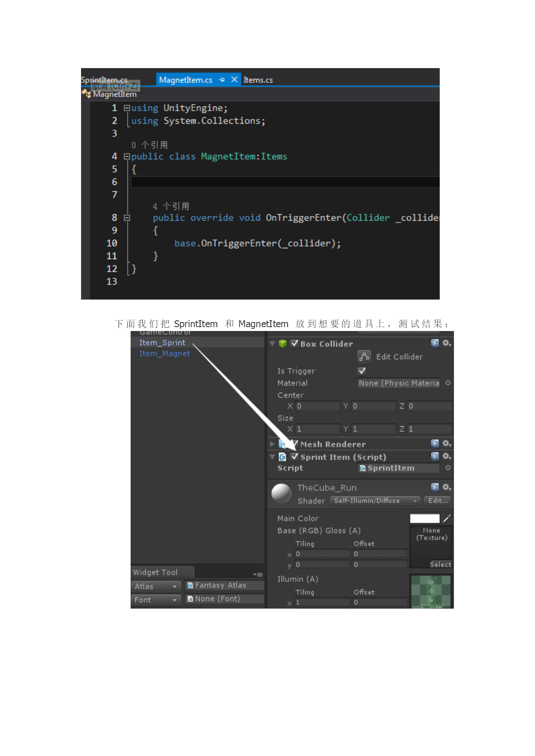
Task: Click the Edit Collider shape icon button
Action: 364,356
